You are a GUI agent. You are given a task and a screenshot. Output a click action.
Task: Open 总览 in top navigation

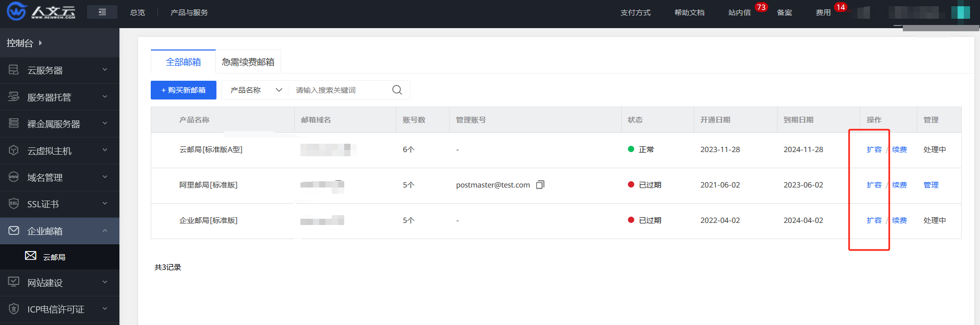coord(138,12)
